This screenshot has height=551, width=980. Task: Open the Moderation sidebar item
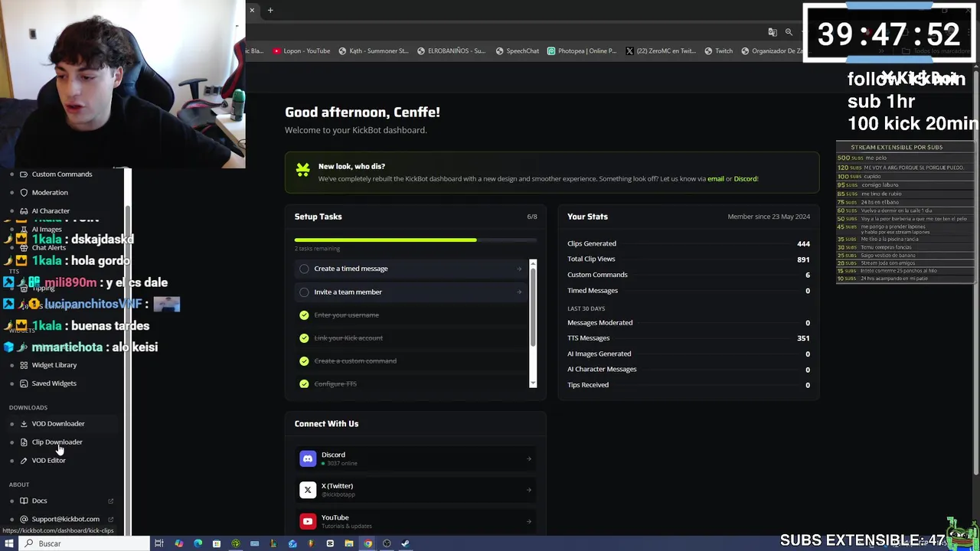pyautogui.click(x=50, y=192)
